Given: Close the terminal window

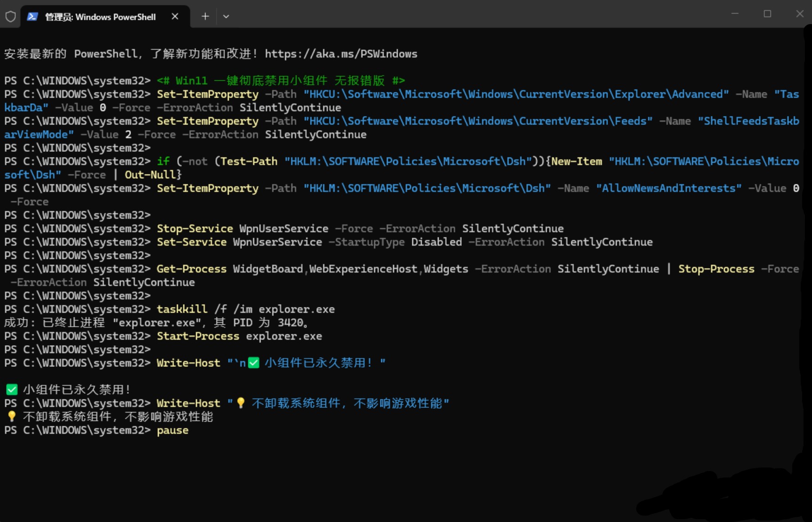Looking at the screenshot, I should (800, 14).
